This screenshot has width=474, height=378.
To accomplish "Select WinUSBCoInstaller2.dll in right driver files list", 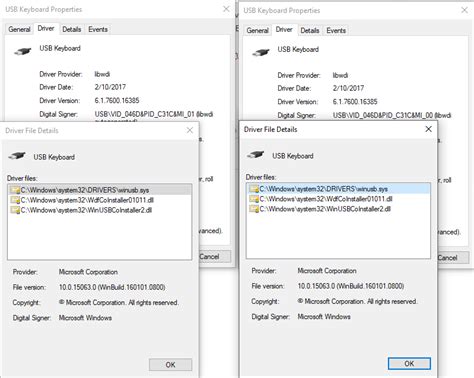I will (338, 209).
